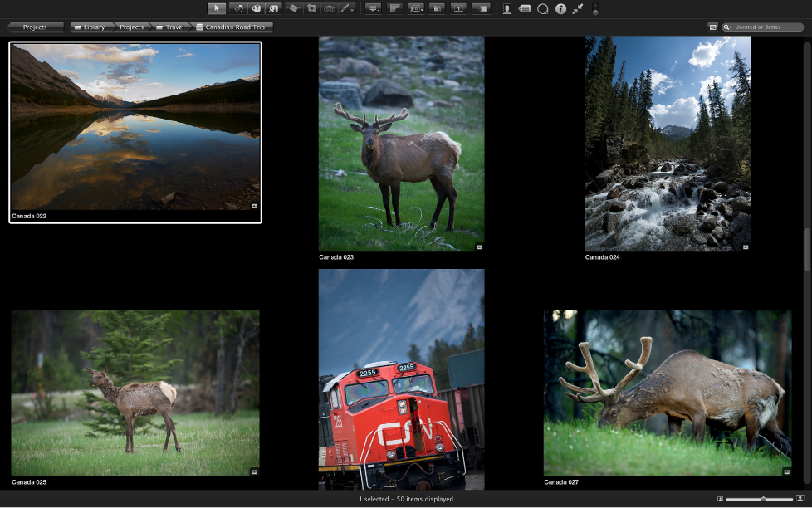Select the Canada 024 waterfall thumbnail

click(667, 143)
